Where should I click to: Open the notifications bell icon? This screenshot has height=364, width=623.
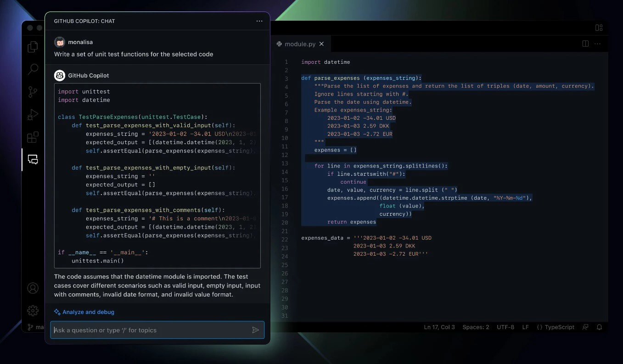pyautogui.click(x=599, y=327)
